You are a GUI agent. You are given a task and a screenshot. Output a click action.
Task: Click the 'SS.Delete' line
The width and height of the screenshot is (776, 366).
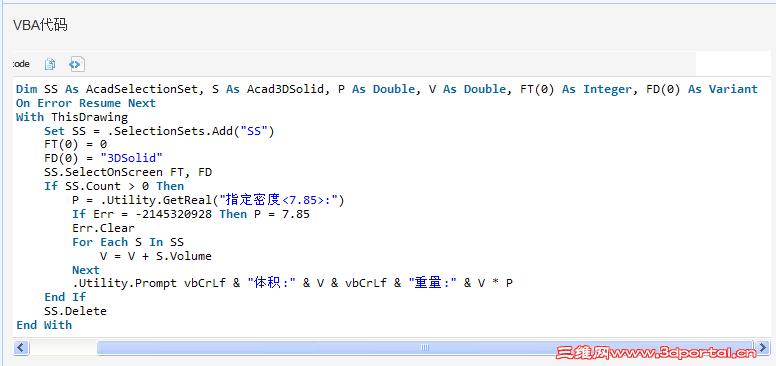coord(75,311)
